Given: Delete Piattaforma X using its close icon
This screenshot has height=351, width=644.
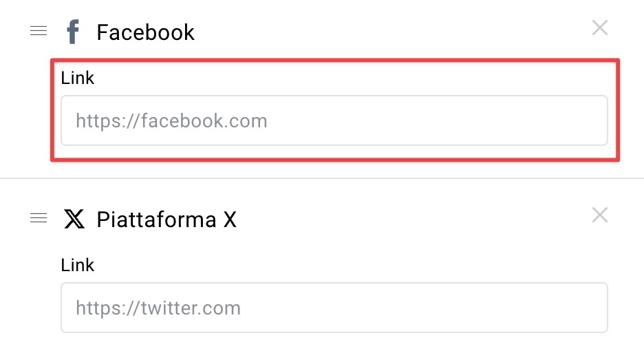Looking at the screenshot, I should click(x=600, y=215).
